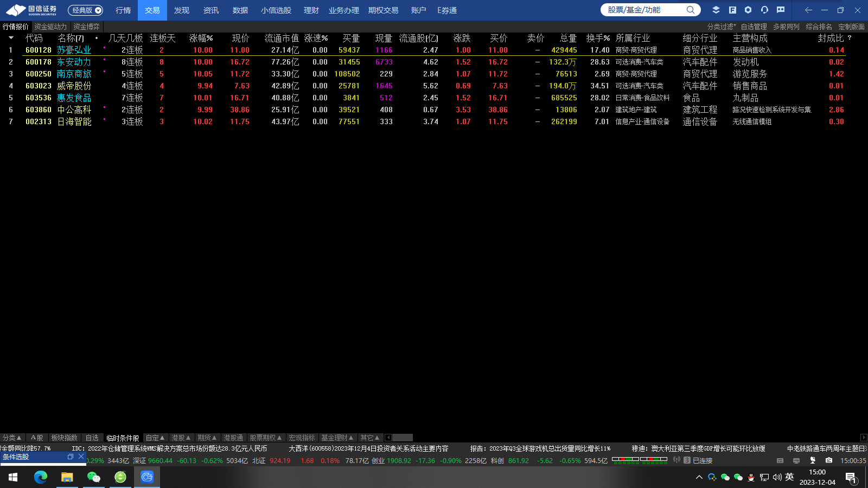Viewport: 868px width, 488px height.
Task: Sort by the 涨幅% column header
Action: [201, 38]
